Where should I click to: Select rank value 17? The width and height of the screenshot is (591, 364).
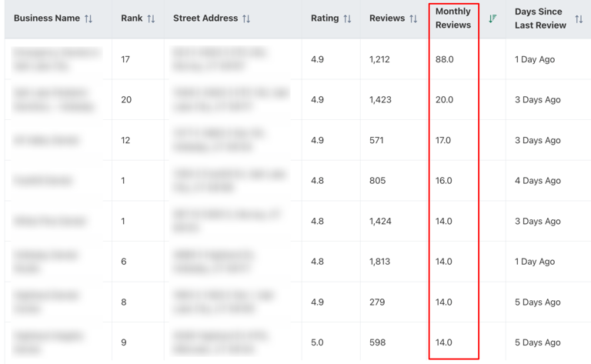point(125,59)
